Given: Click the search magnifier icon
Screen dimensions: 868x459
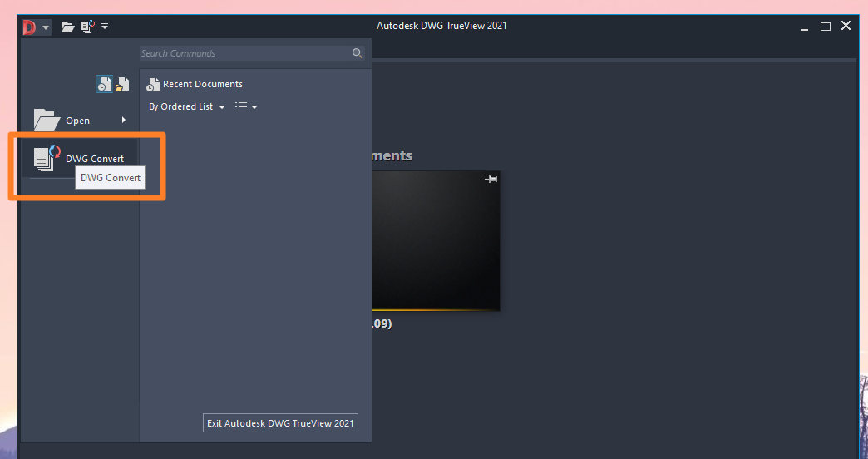Looking at the screenshot, I should point(358,53).
